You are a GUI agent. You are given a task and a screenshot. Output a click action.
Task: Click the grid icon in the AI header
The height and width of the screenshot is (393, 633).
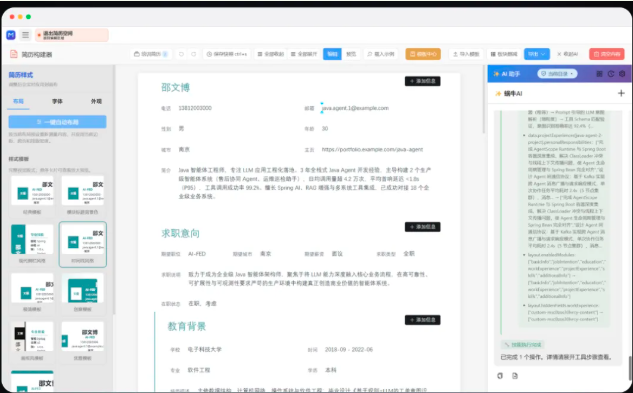click(x=599, y=74)
